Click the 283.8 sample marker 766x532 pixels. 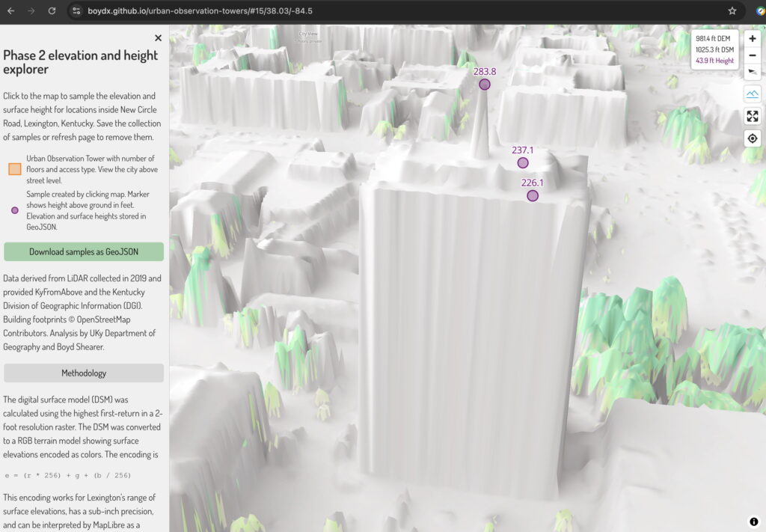tap(485, 85)
